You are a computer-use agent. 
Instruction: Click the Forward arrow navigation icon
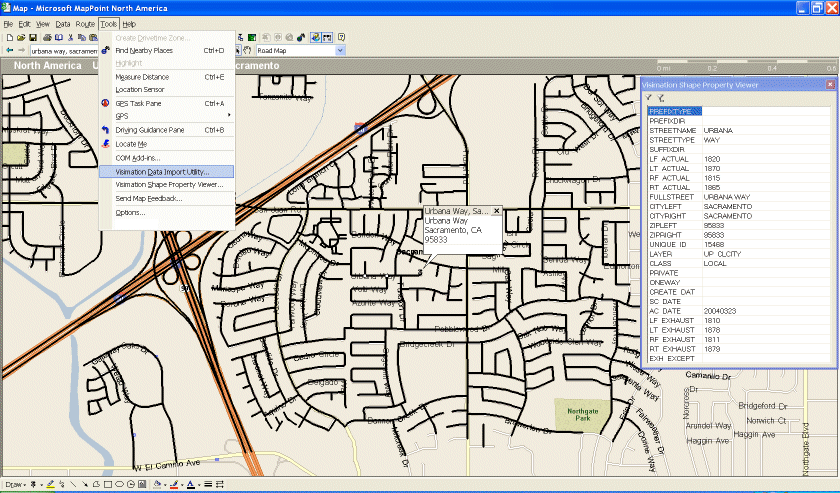coord(21,50)
